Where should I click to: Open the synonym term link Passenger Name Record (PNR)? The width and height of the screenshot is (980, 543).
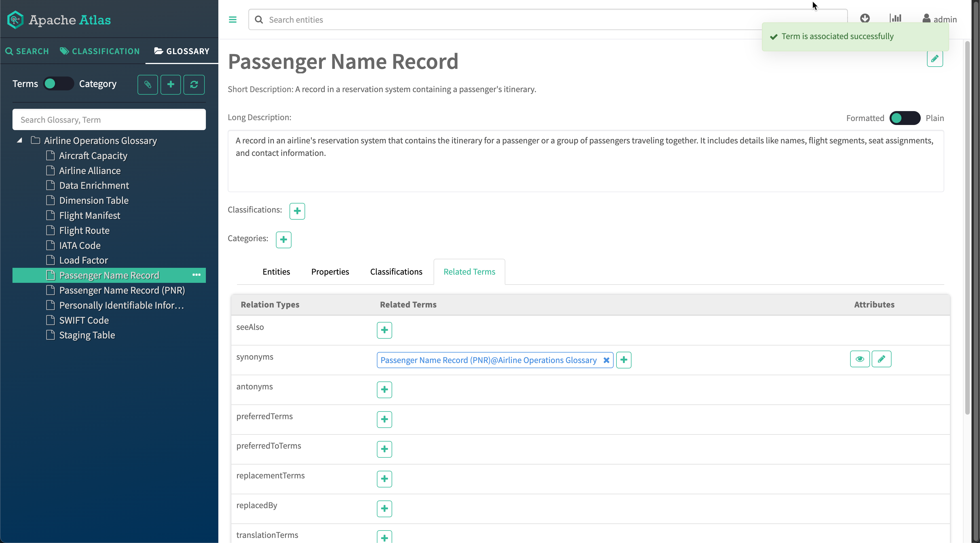tap(488, 360)
